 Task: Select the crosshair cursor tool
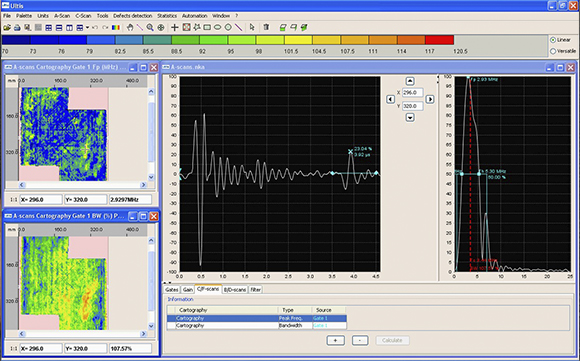click(175, 27)
